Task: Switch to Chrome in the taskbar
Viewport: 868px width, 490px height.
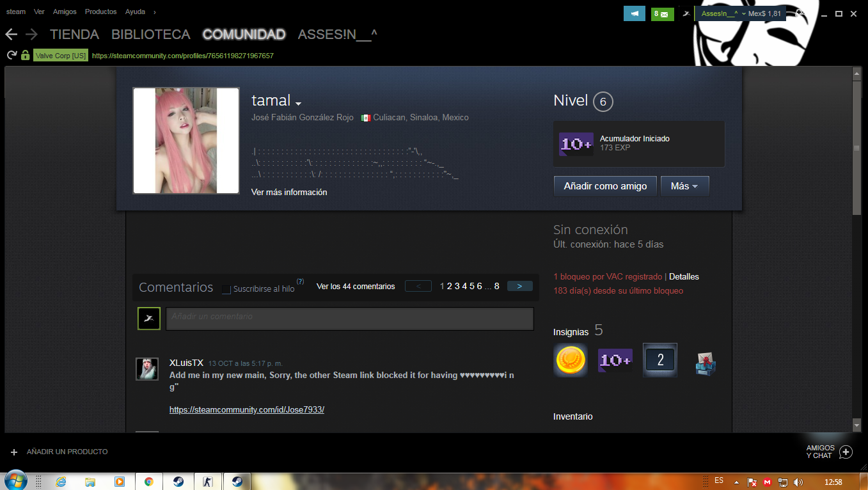Action: (x=148, y=482)
